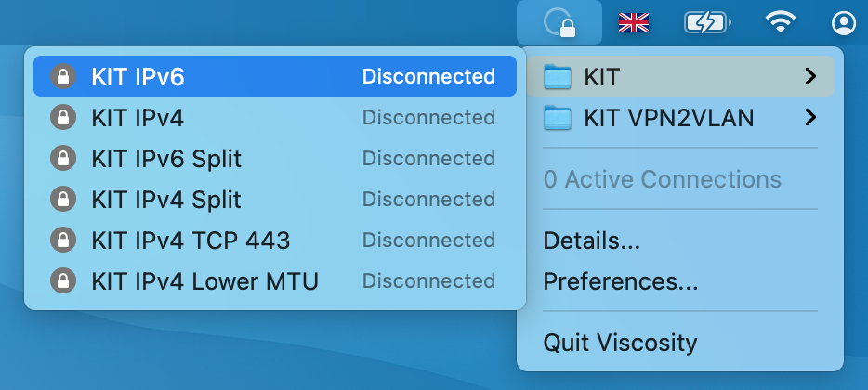The width and height of the screenshot is (868, 390).
Task: Open Viscosity Preferences...
Action: pyautogui.click(x=621, y=281)
